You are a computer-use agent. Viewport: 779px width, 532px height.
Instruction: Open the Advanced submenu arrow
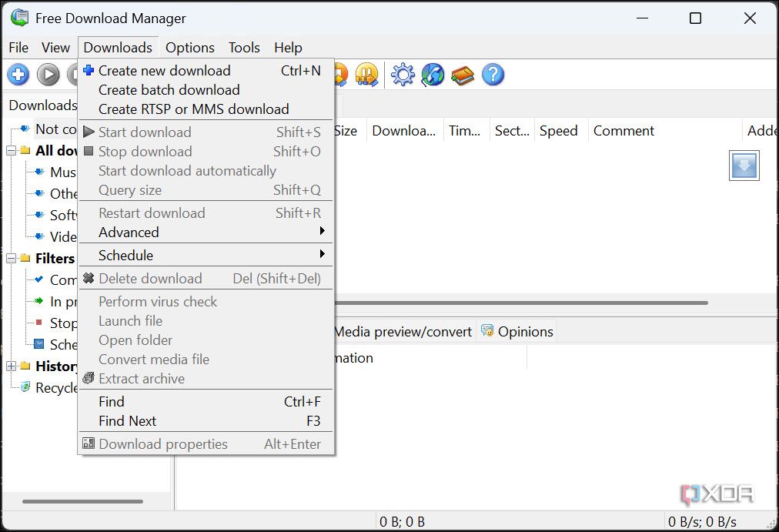click(323, 230)
